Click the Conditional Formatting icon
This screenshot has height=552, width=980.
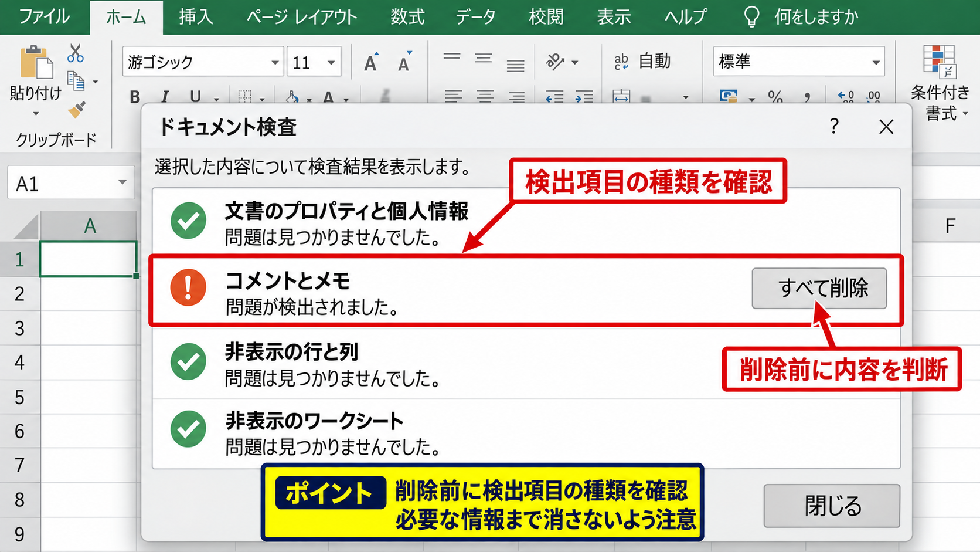tap(940, 62)
